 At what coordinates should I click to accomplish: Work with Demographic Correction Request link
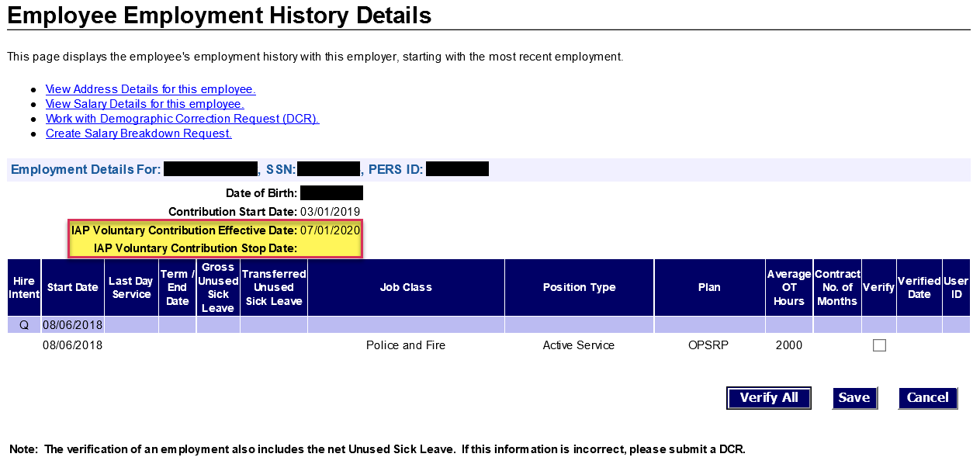182,119
